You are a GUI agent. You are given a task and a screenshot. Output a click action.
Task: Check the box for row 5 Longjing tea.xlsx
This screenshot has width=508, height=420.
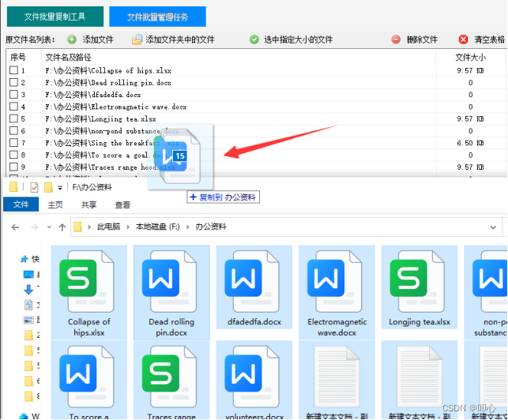pyautogui.click(x=13, y=118)
